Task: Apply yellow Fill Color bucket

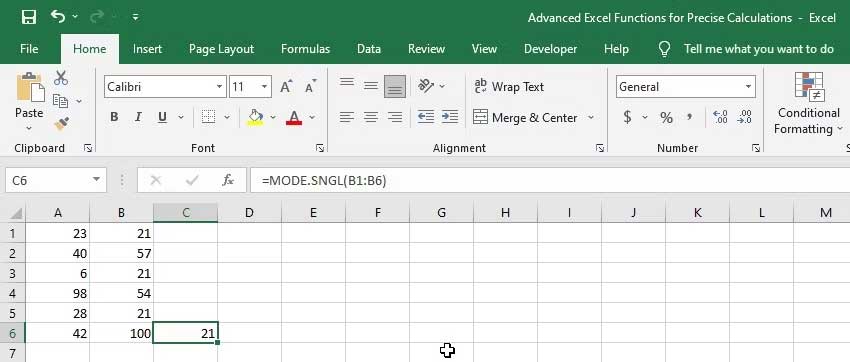Action: tap(255, 117)
